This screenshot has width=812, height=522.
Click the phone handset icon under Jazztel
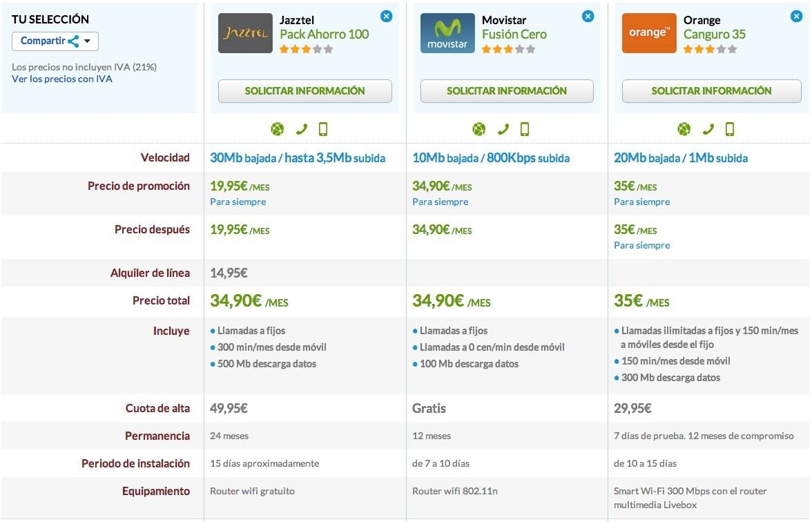301,129
